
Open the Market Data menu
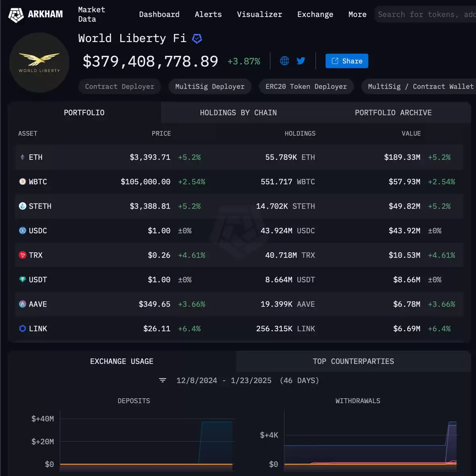(x=92, y=14)
